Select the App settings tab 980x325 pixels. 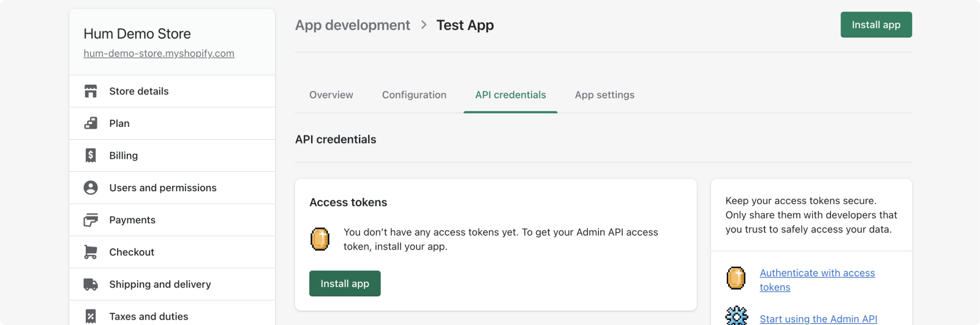click(x=605, y=95)
